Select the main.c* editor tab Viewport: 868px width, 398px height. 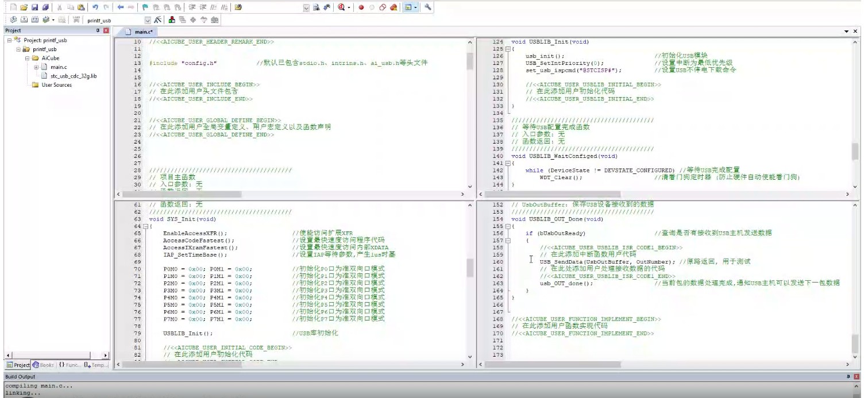click(x=142, y=32)
